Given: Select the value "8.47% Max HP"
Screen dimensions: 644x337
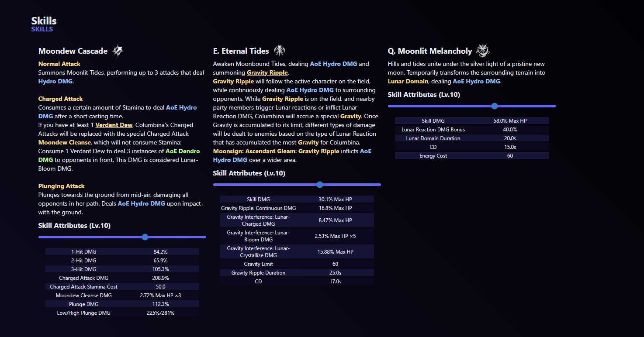Looking at the screenshot, I should click(x=336, y=220).
